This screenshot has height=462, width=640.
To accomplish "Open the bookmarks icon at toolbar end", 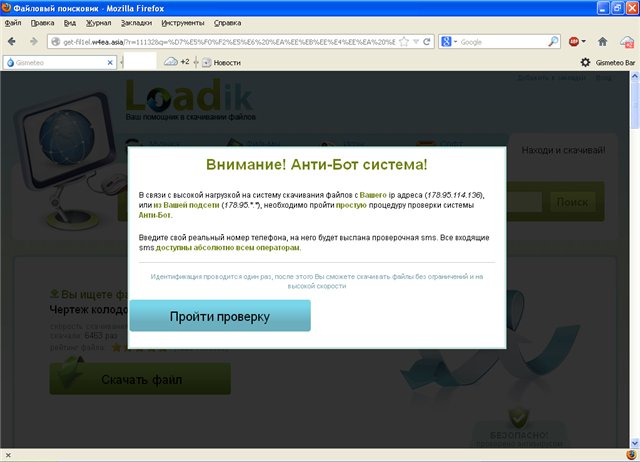I will click(x=626, y=42).
